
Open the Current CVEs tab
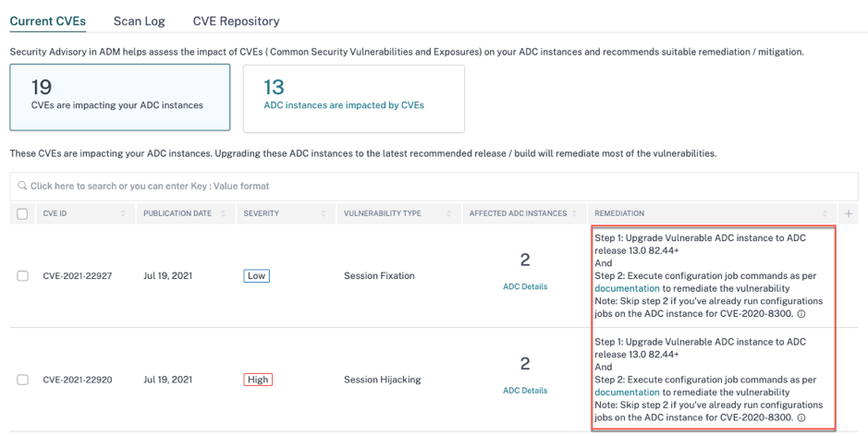click(x=48, y=21)
